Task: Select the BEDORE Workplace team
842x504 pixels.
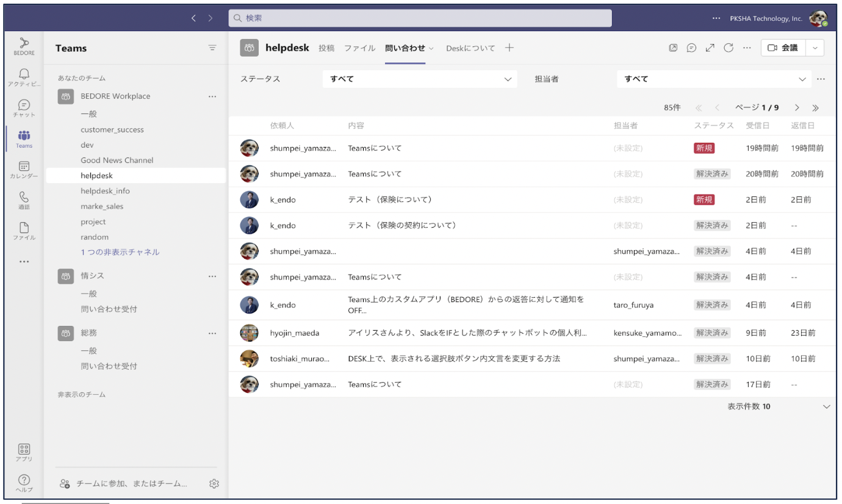Action: click(x=115, y=96)
